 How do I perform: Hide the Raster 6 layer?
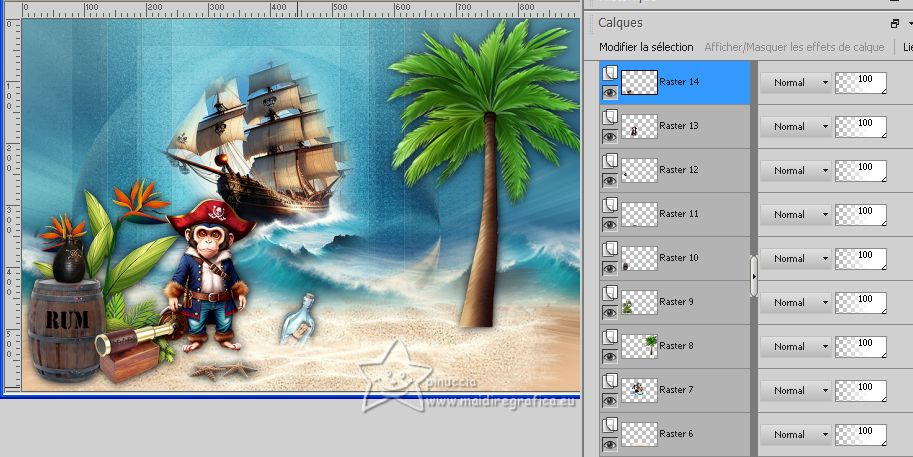click(610, 444)
